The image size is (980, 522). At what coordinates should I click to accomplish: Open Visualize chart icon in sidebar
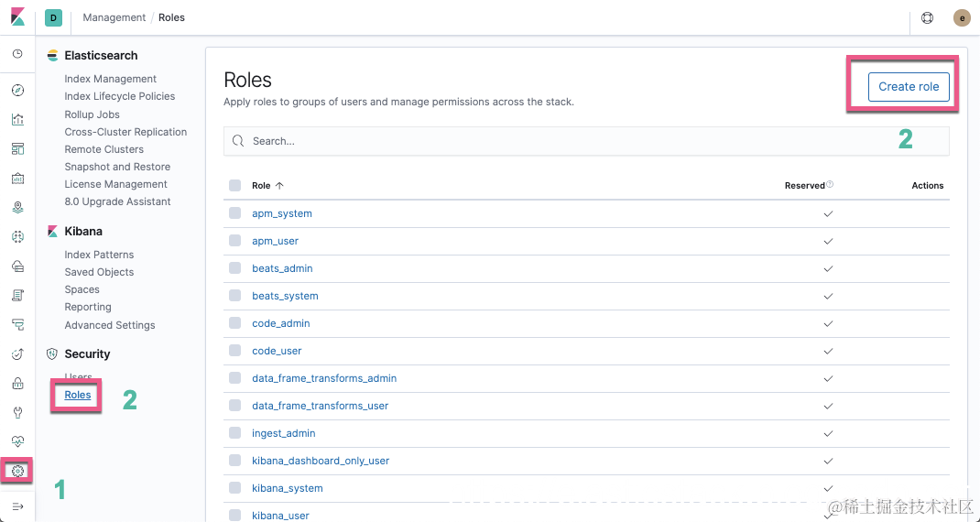[x=17, y=119]
